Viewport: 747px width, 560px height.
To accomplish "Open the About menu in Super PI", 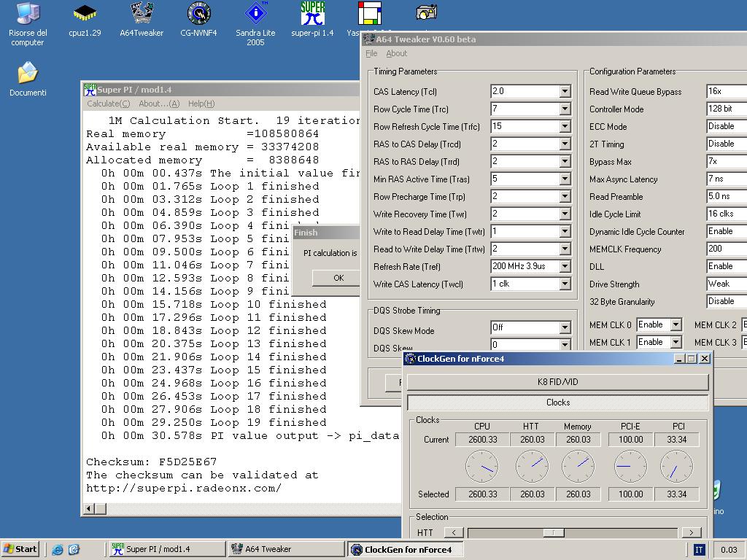I will 159,104.
